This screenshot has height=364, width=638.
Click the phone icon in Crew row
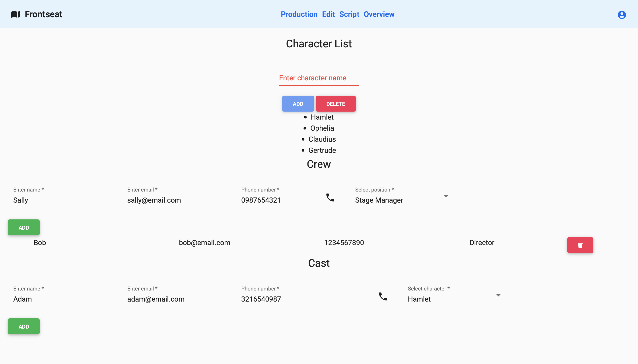click(330, 197)
